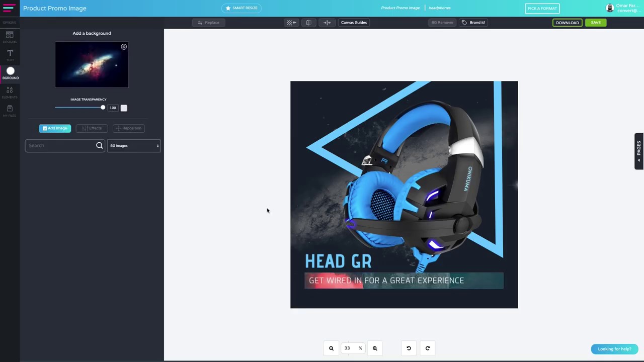
Task: Toggle the image transparency checkbox
Action: pos(124,108)
